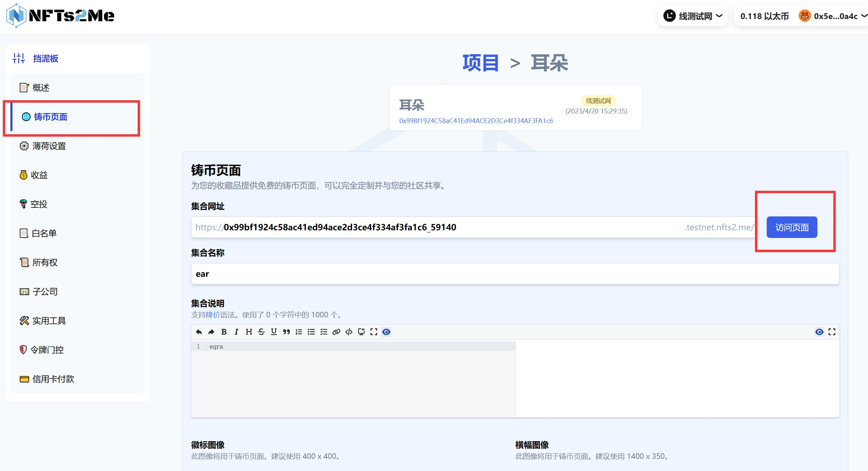The width and height of the screenshot is (868, 471).
Task: Open the 0x99Bf1924 contract address link
Action: tap(476, 121)
